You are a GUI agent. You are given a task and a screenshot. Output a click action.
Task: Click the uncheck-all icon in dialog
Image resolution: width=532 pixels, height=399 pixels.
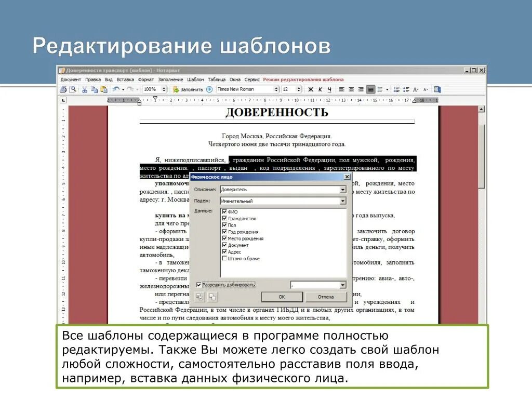(x=212, y=297)
